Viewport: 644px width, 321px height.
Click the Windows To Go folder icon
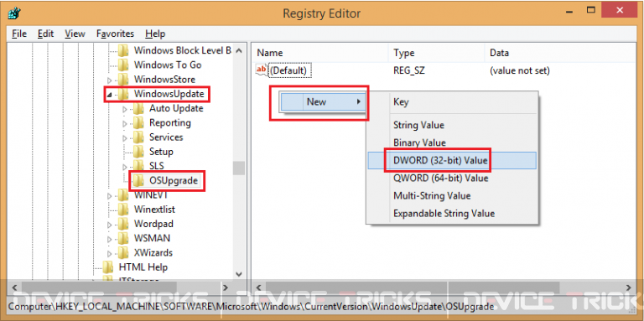point(123,65)
